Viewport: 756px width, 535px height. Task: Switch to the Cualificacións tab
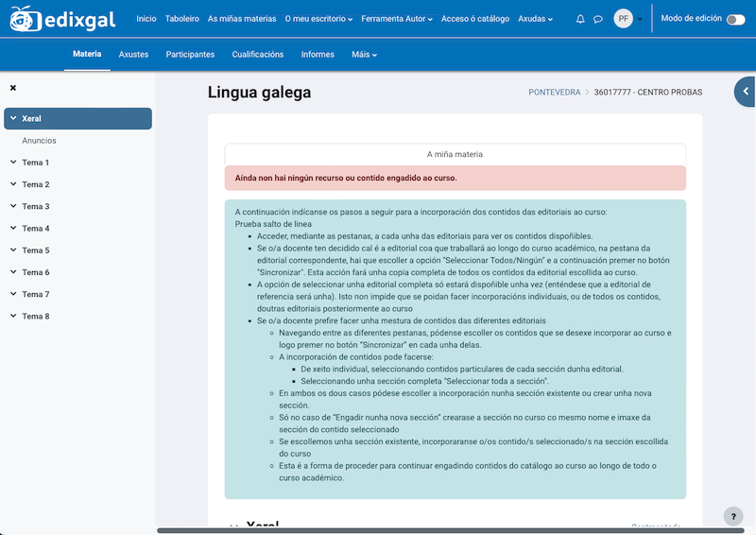257,55
